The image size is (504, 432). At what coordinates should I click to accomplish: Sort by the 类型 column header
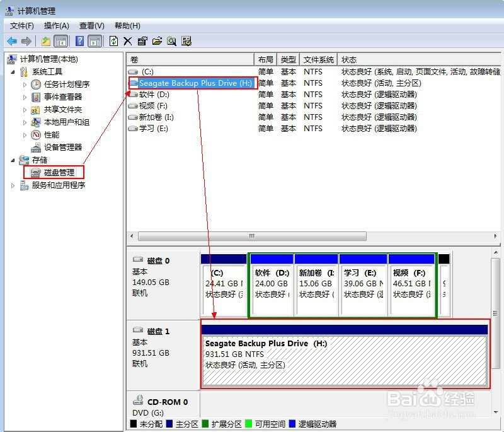click(x=289, y=59)
